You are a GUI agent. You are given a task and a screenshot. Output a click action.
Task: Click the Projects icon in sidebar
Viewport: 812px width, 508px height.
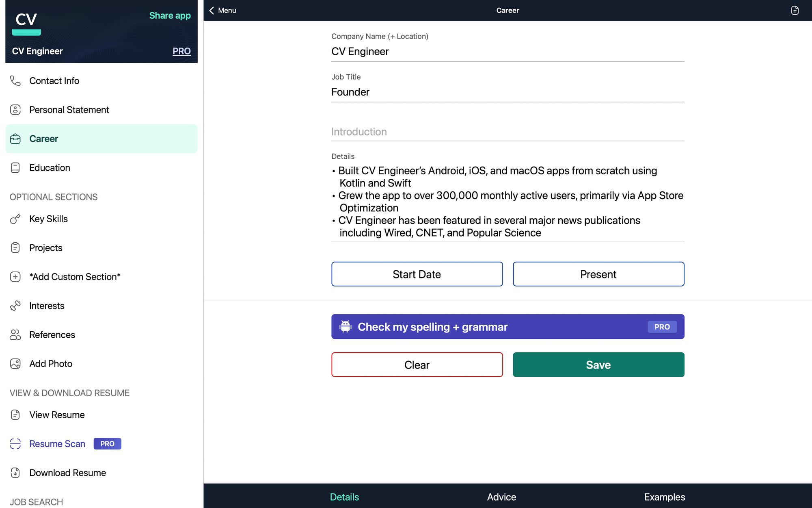click(x=15, y=247)
